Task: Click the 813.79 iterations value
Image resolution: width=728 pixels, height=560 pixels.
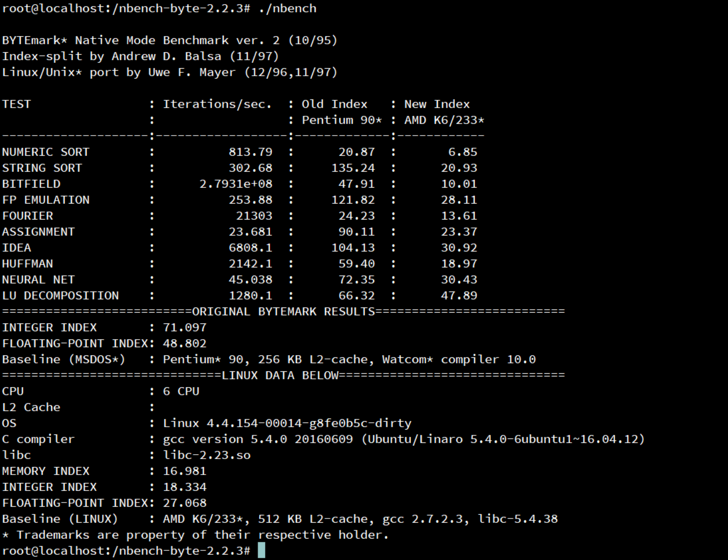Action: (251, 152)
